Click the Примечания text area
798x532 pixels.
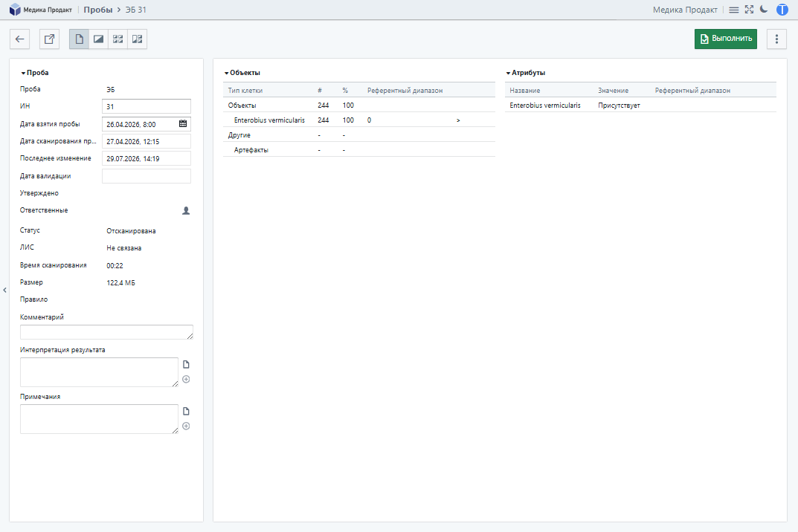(99, 419)
